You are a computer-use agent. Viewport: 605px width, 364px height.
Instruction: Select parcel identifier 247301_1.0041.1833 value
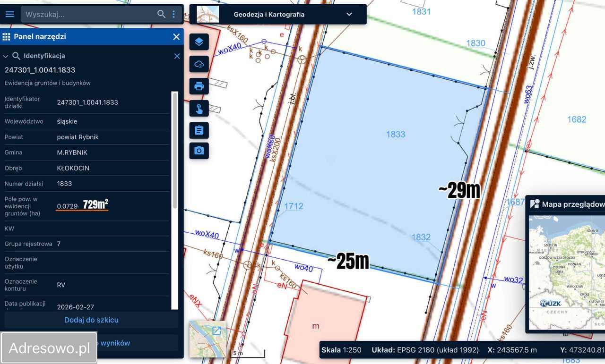87,102
